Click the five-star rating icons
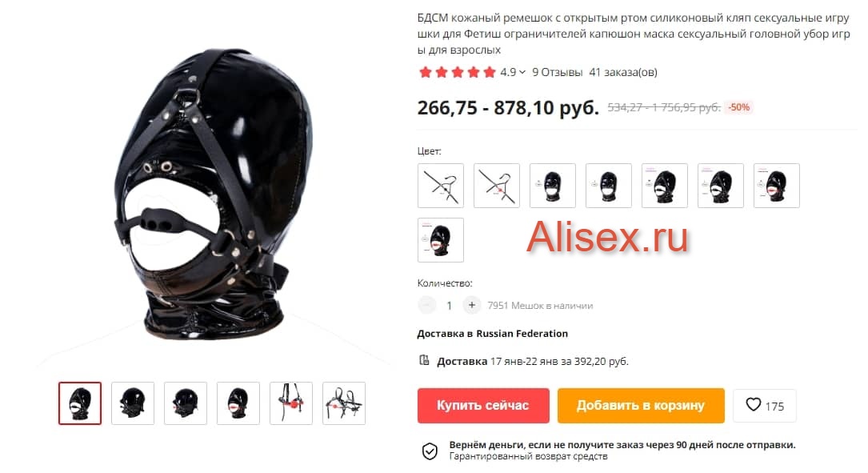868x473 pixels. (458, 72)
